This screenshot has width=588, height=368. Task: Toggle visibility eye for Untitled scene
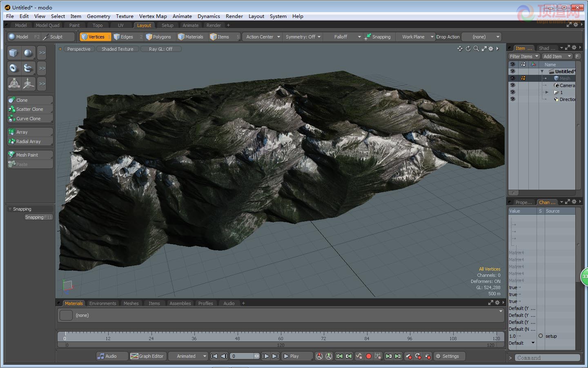[512, 71]
